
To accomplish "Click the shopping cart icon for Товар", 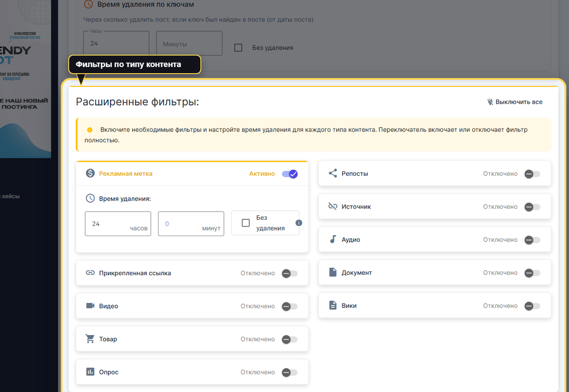I will point(90,339).
